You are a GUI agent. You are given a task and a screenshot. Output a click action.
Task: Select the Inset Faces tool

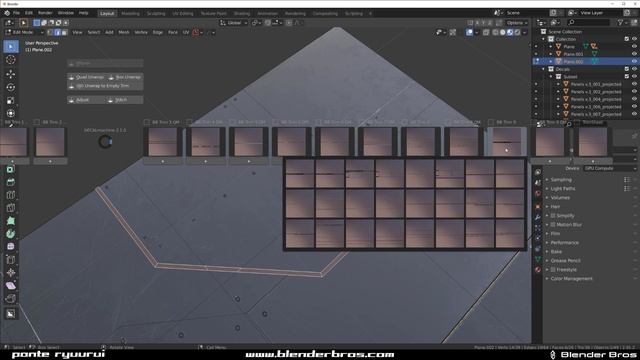coord(11,169)
